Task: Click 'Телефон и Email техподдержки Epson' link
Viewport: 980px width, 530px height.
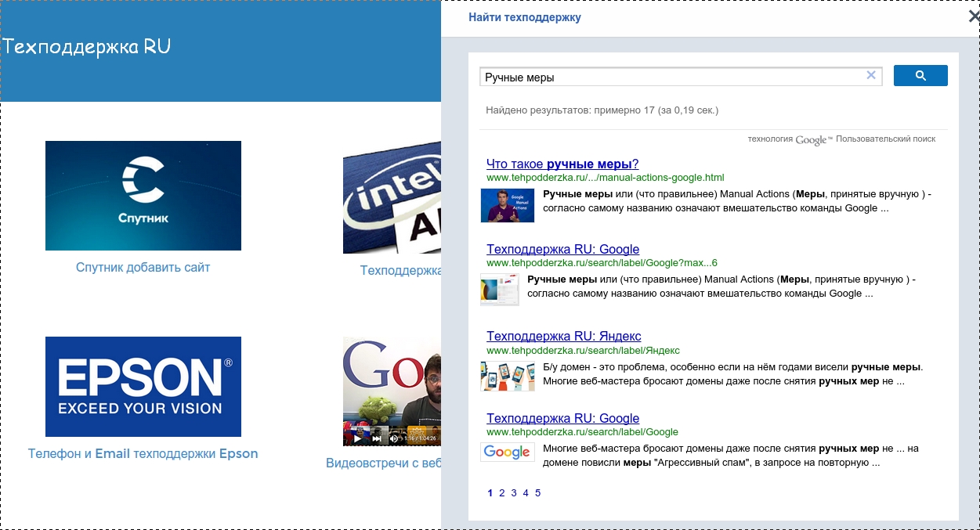Action: click(x=143, y=454)
